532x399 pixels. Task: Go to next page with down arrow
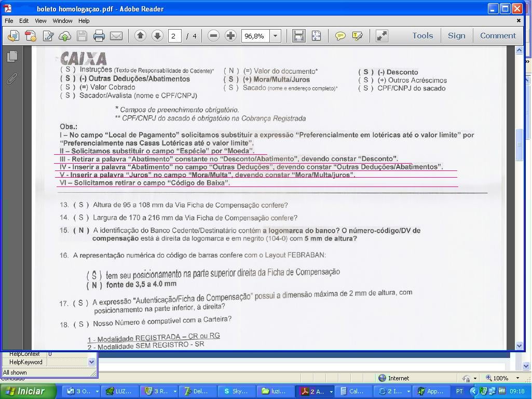tap(157, 36)
